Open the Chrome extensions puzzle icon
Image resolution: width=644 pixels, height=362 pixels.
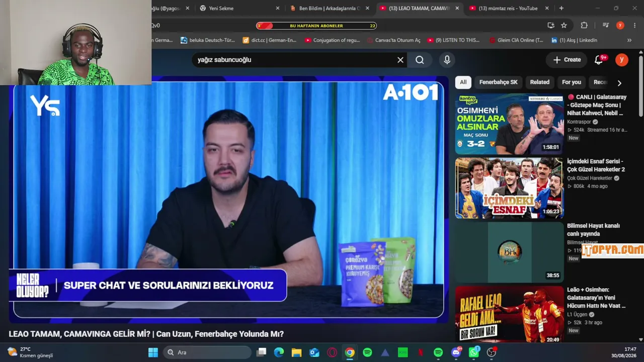pos(584,25)
